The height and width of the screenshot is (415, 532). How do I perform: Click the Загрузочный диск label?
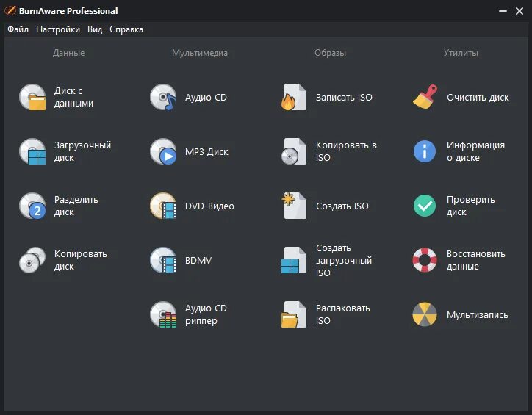pyautogui.click(x=82, y=151)
